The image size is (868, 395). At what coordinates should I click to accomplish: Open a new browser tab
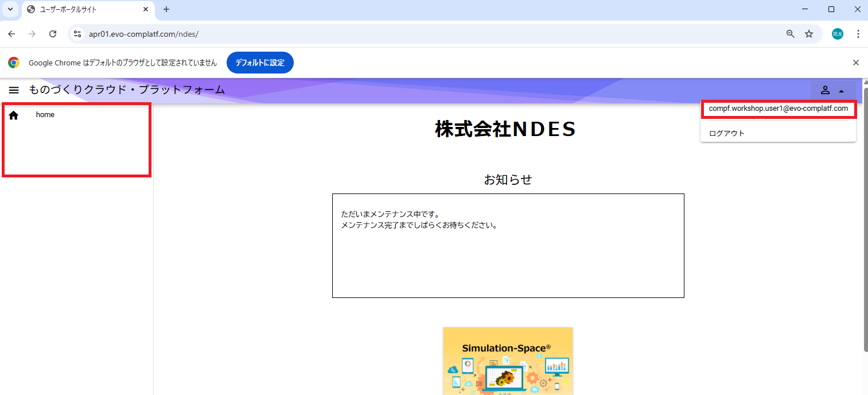click(166, 9)
